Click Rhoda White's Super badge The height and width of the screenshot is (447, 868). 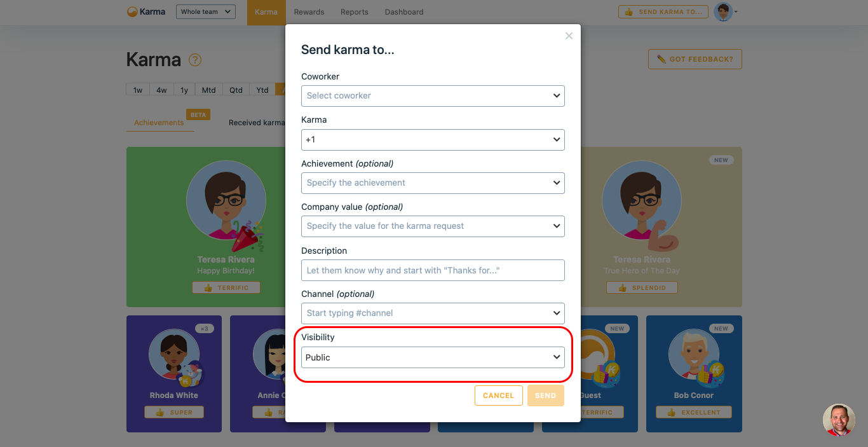click(174, 412)
